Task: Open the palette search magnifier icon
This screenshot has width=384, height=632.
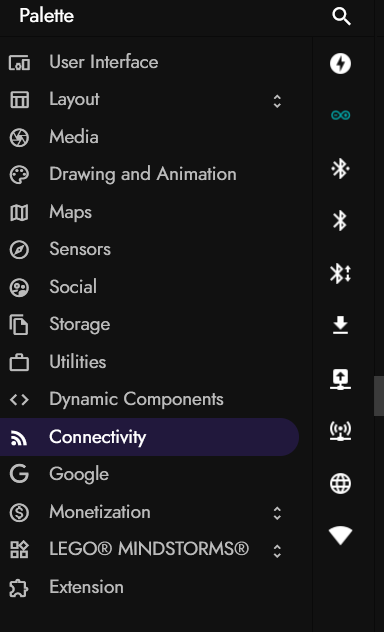Action: click(x=341, y=17)
